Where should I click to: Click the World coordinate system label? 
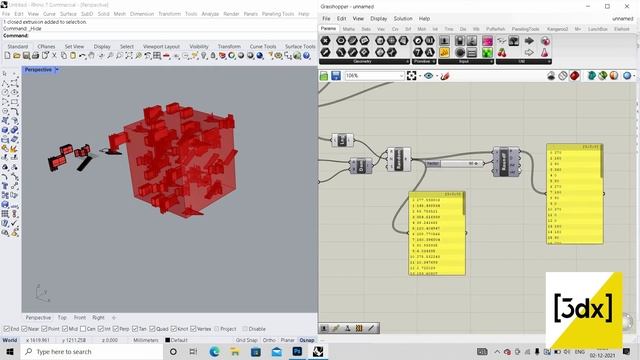[x=10, y=340]
